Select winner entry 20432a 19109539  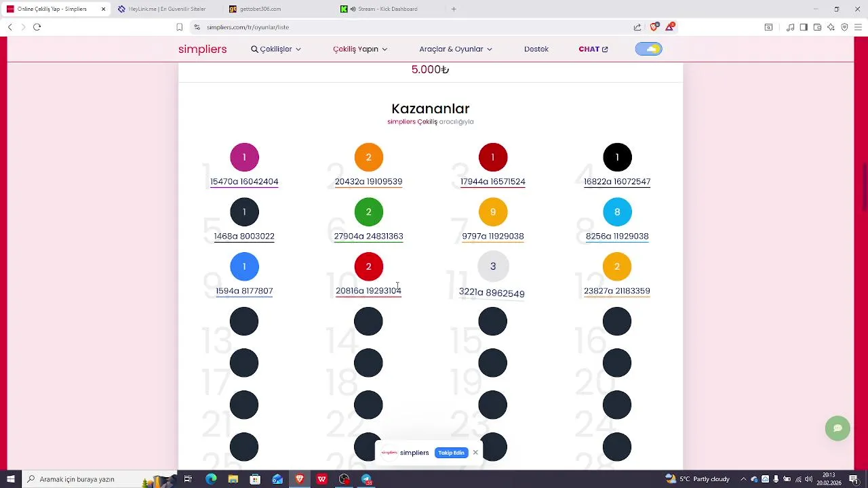click(368, 182)
